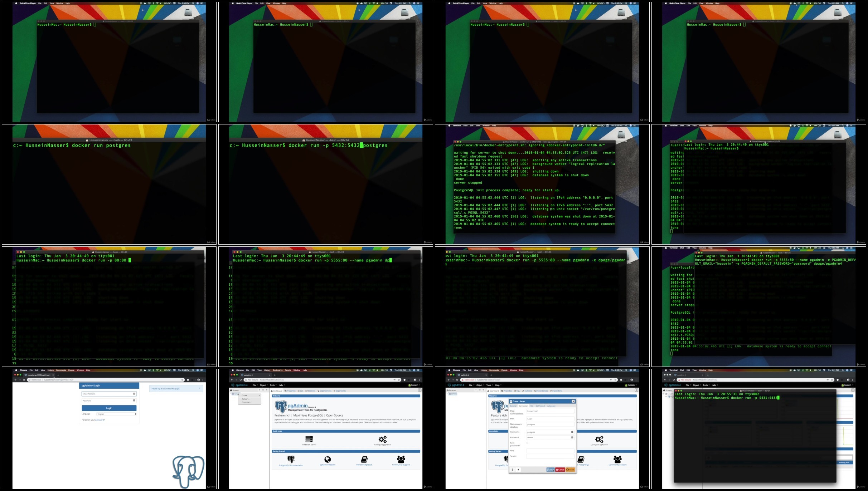Click the PostgreSQL Documentation elephant icon
Screen dimensions: 868x491
tap(291, 459)
